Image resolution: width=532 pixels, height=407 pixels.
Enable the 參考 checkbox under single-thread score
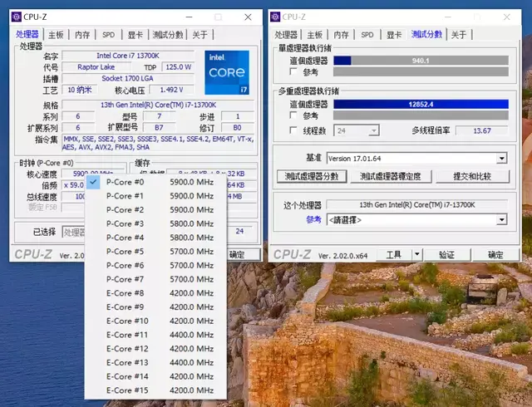click(293, 72)
